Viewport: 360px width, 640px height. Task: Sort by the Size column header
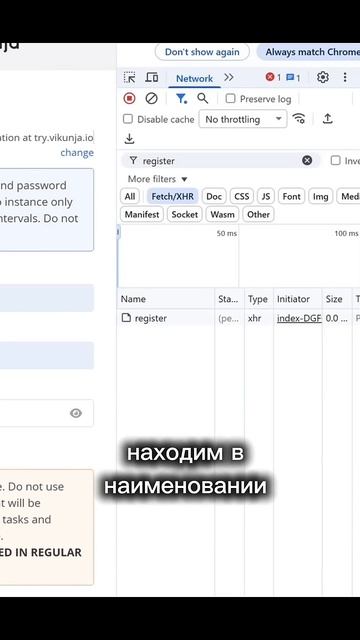[x=337, y=299]
